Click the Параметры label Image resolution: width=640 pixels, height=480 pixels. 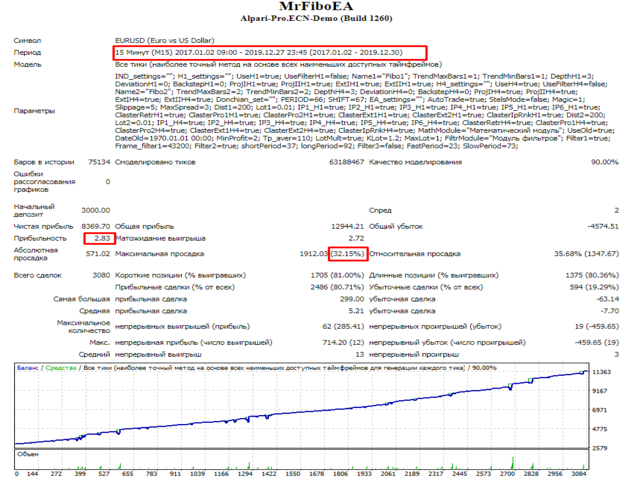34,111
